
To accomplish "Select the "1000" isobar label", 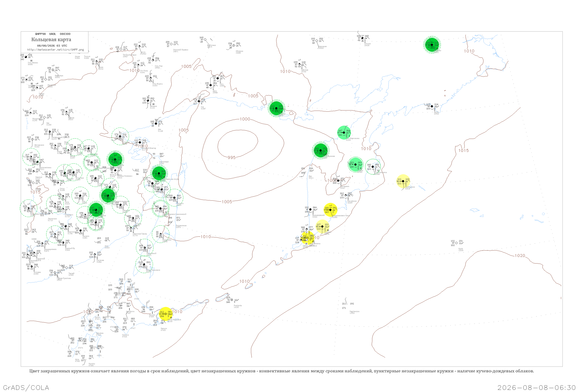I will (245, 119).
